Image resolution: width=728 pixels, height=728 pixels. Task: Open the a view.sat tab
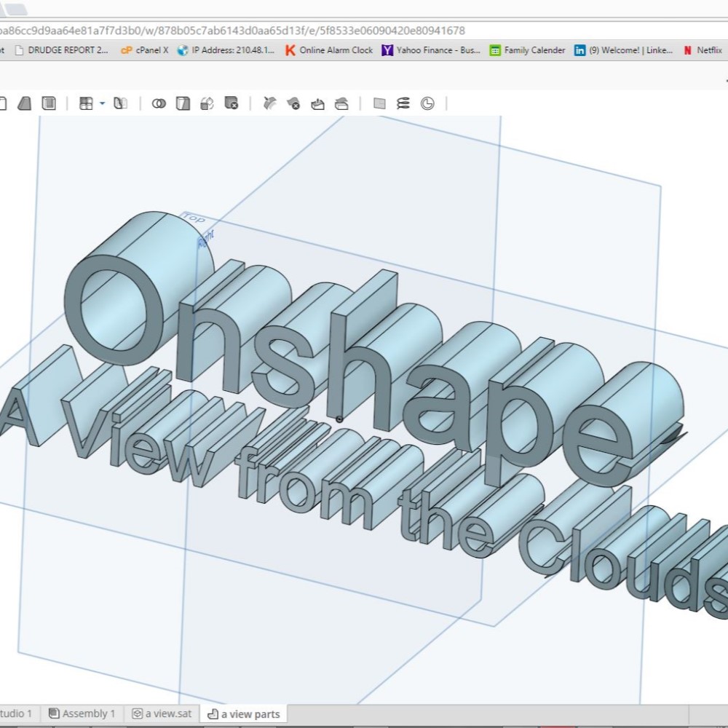click(162, 713)
